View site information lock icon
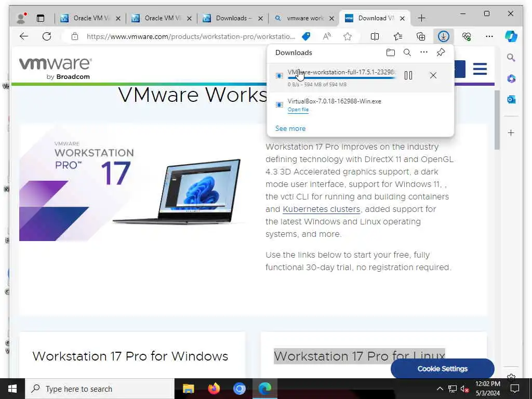The image size is (532, 399). pyautogui.click(x=75, y=36)
